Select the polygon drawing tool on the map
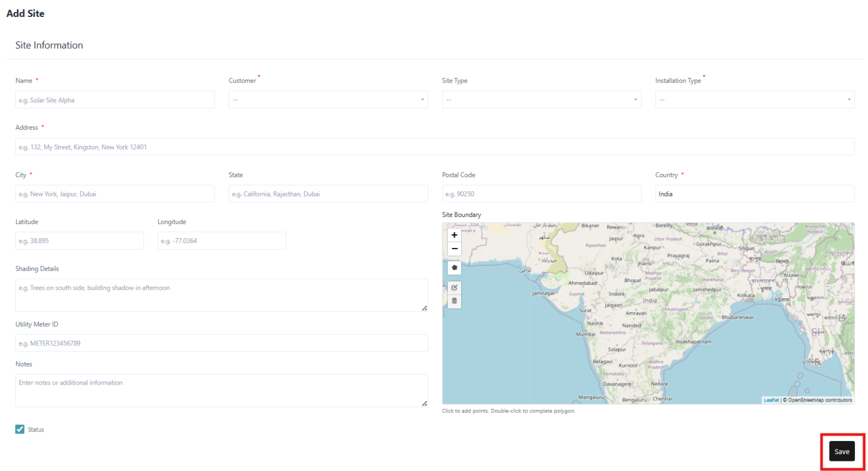This screenshot has width=868, height=471. click(454, 267)
